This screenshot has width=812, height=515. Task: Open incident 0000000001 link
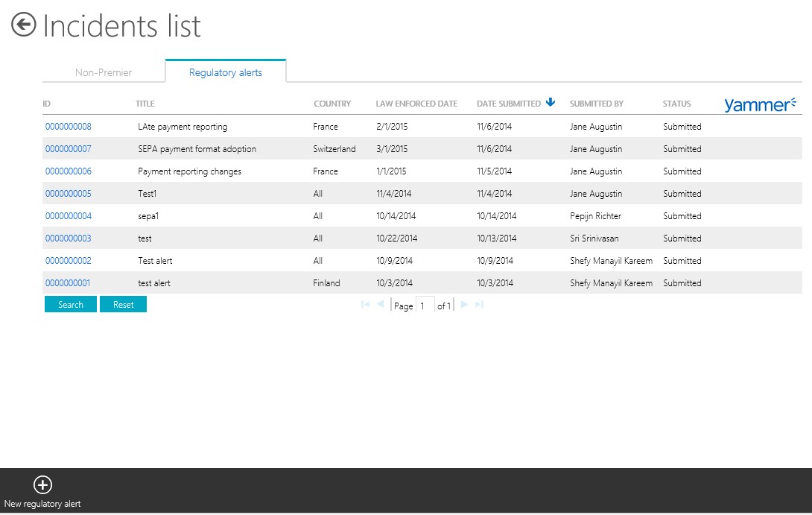69,283
